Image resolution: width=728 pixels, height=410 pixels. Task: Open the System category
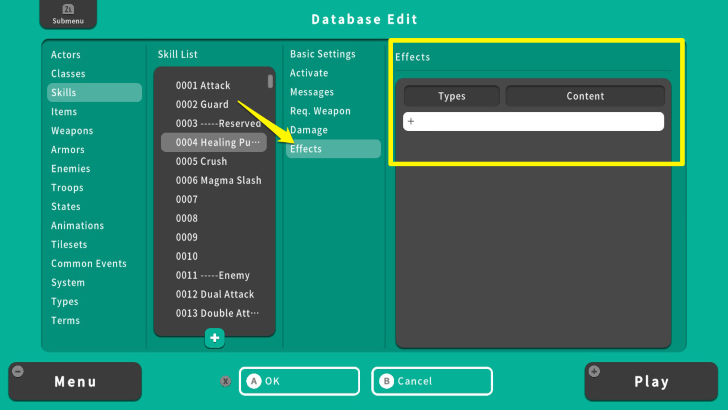coord(68,283)
